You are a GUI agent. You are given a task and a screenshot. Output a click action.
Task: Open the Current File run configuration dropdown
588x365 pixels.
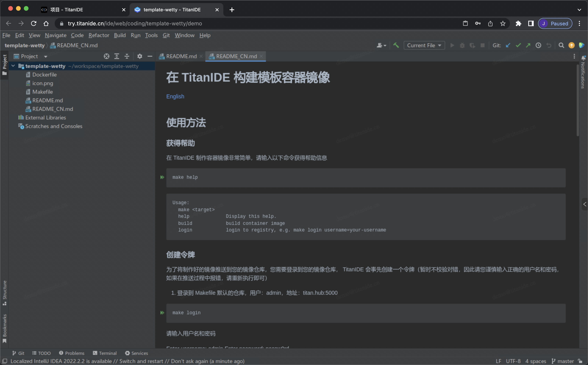[x=424, y=45]
